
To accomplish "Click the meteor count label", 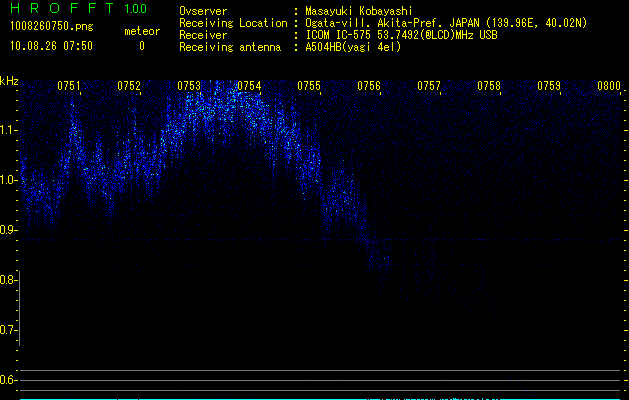I will pyautogui.click(x=141, y=32).
